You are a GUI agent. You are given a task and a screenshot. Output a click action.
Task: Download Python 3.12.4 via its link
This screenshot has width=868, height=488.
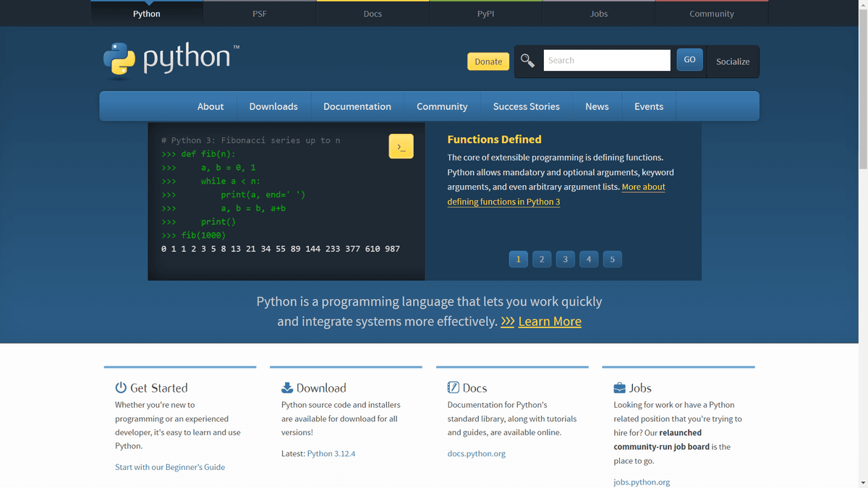331,453
